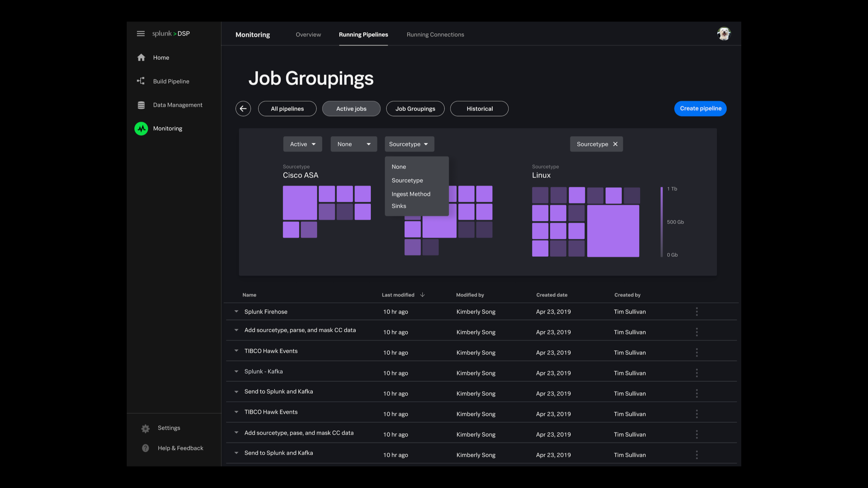Image resolution: width=868 pixels, height=488 pixels.
Task: Open the user avatar in top right
Action: point(724,34)
